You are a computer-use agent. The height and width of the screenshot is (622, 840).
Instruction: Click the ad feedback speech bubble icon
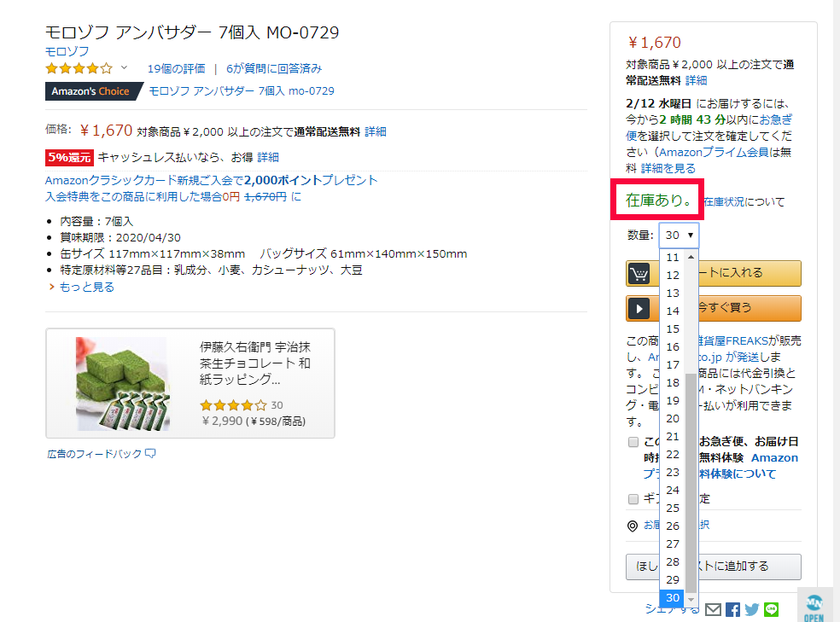tap(150, 454)
